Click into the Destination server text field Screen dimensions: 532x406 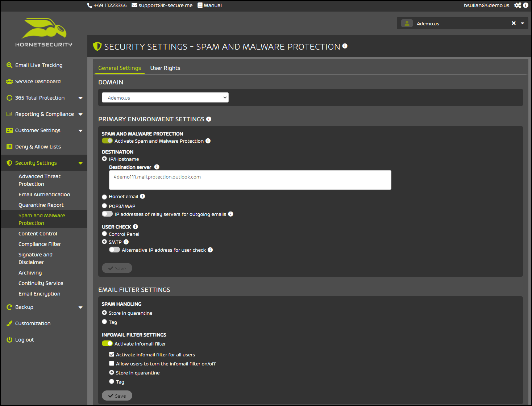tap(250, 180)
